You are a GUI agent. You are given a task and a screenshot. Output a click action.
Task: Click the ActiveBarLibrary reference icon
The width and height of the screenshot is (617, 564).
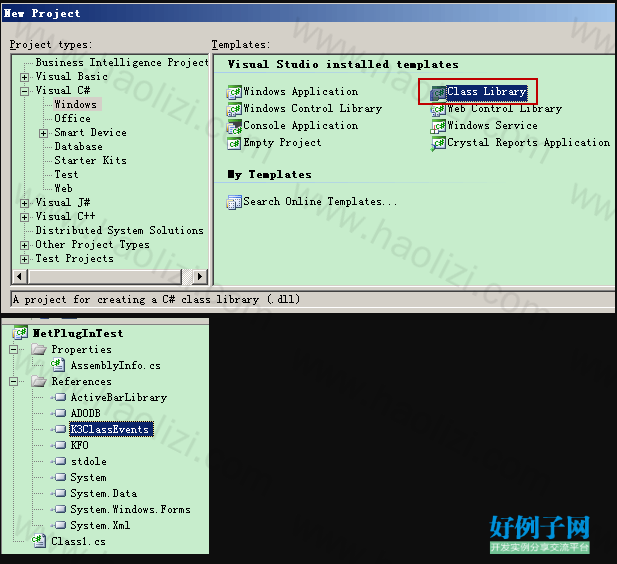coord(59,397)
